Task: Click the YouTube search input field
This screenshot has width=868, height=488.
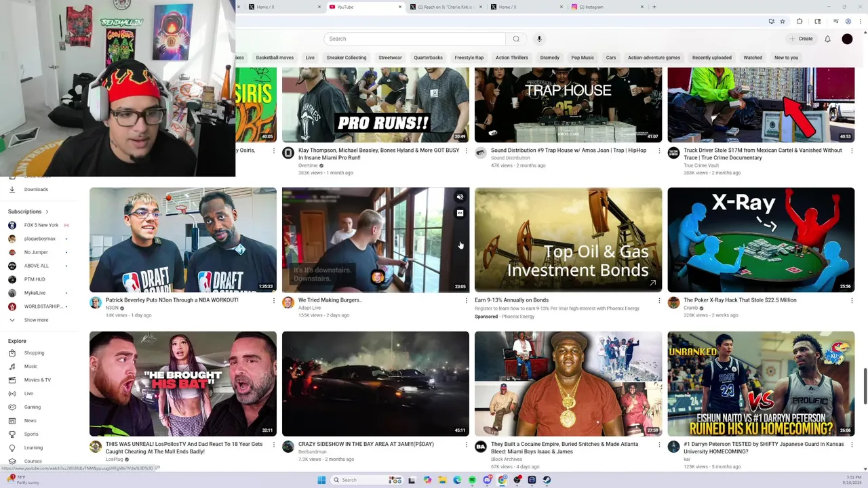Action: (x=414, y=39)
